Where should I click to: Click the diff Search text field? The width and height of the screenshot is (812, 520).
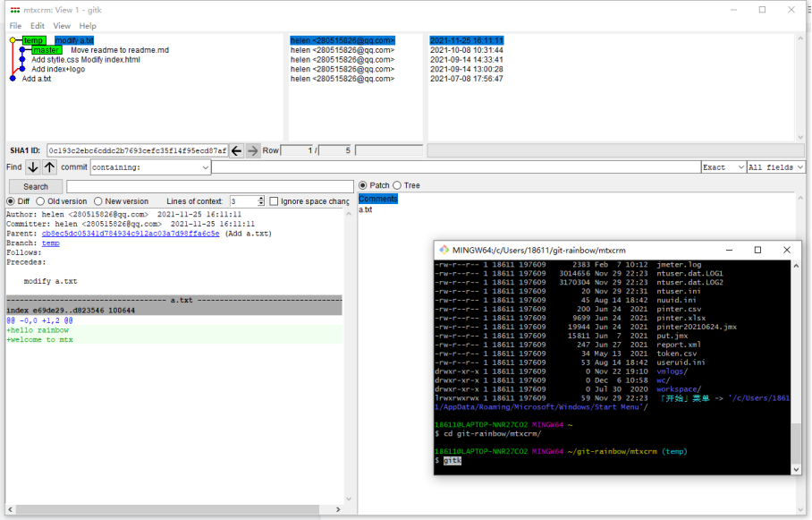tap(210, 187)
